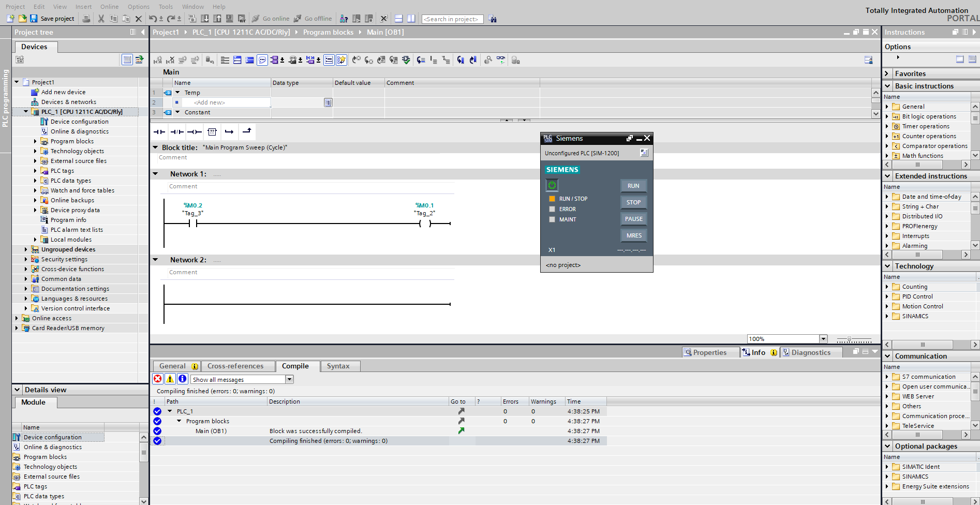980x505 pixels.
Task: Open the Show all messages dropdown
Action: [x=289, y=379]
